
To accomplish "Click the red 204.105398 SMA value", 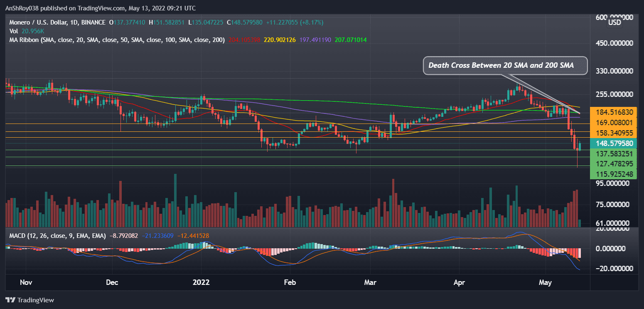I will pos(244,40).
